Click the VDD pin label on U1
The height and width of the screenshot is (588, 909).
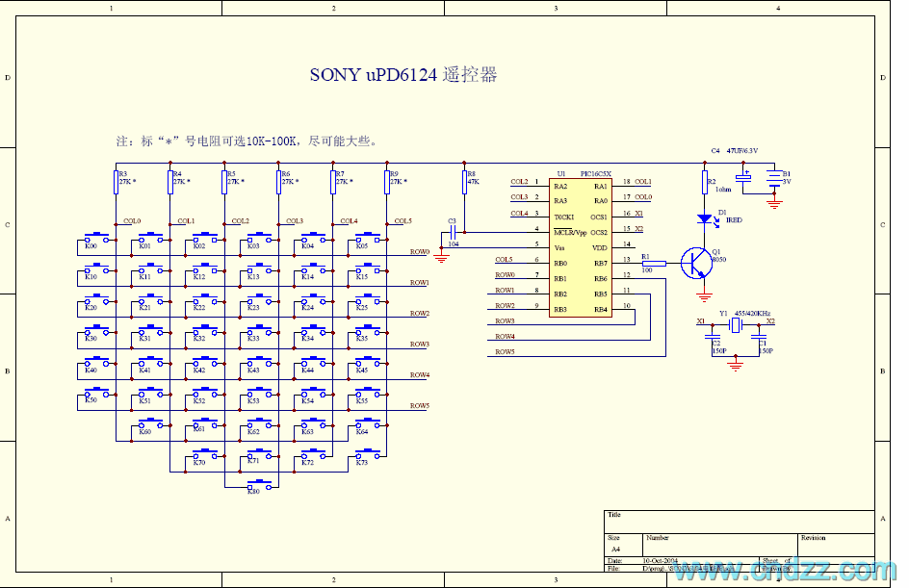(600, 248)
